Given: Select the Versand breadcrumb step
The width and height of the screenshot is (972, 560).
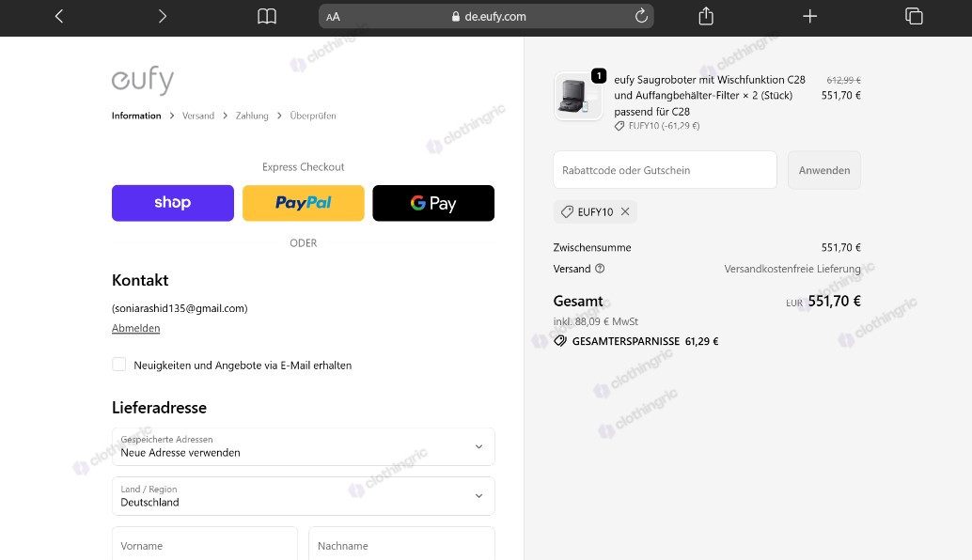Looking at the screenshot, I should point(198,116).
